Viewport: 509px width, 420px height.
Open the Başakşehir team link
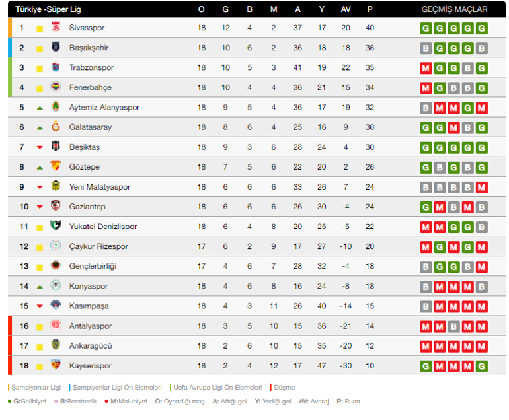click(x=89, y=48)
